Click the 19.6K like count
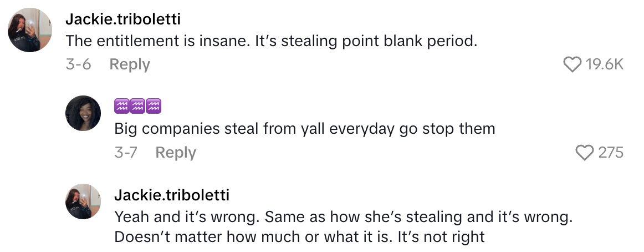 click(x=605, y=65)
